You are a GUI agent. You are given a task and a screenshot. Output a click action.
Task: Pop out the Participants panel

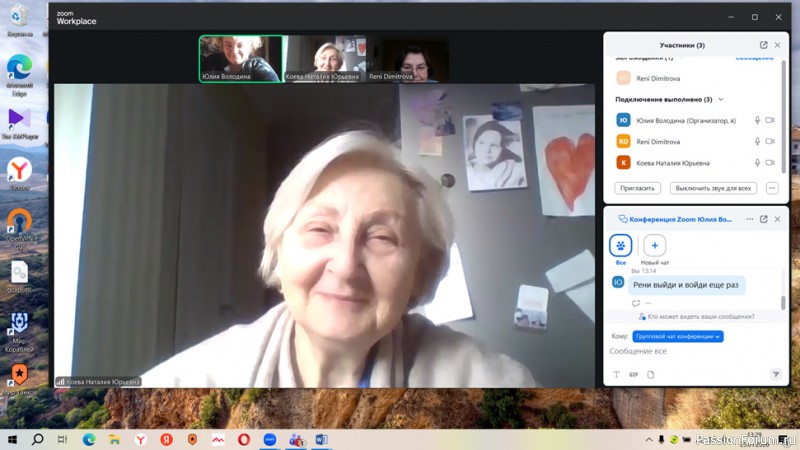(x=764, y=45)
